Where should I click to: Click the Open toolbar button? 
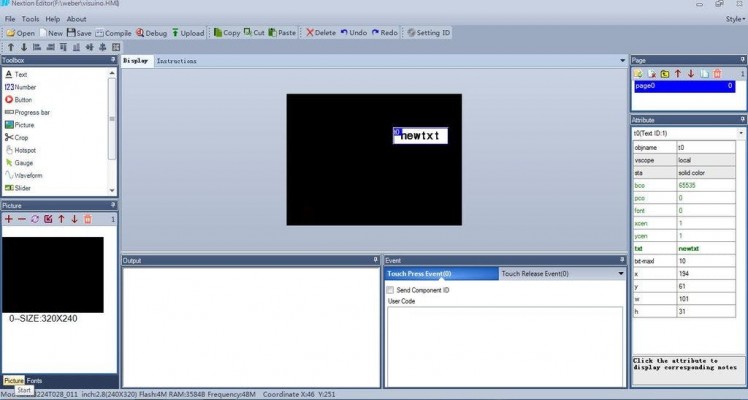tap(21, 33)
